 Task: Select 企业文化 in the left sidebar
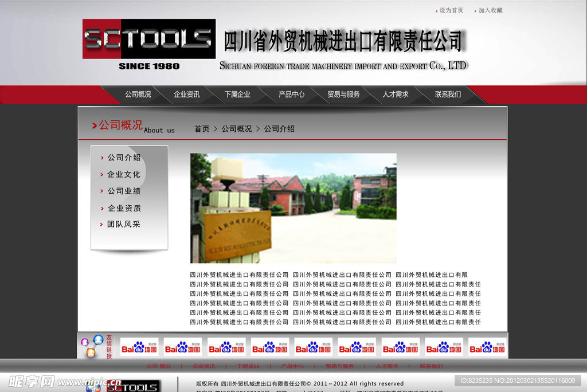coord(123,174)
